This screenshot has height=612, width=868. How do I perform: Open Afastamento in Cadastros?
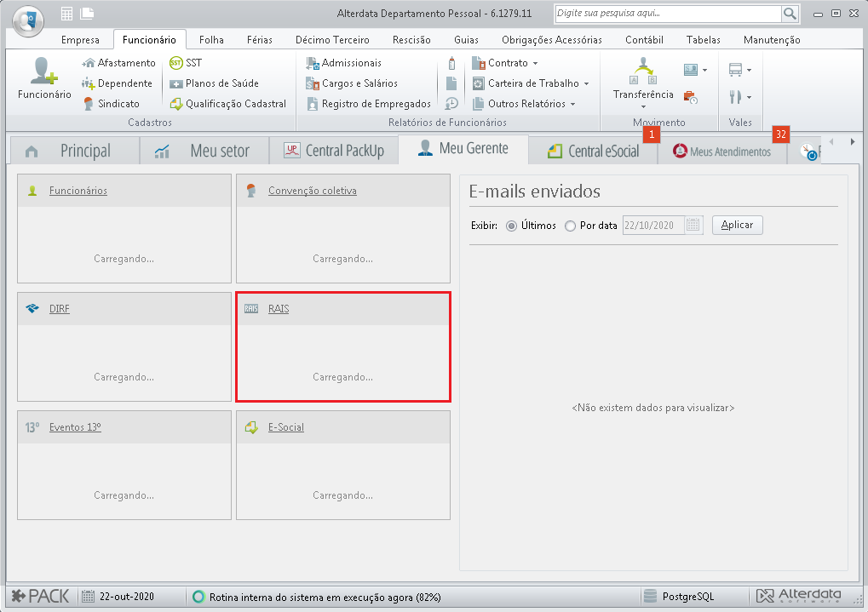click(x=118, y=63)
